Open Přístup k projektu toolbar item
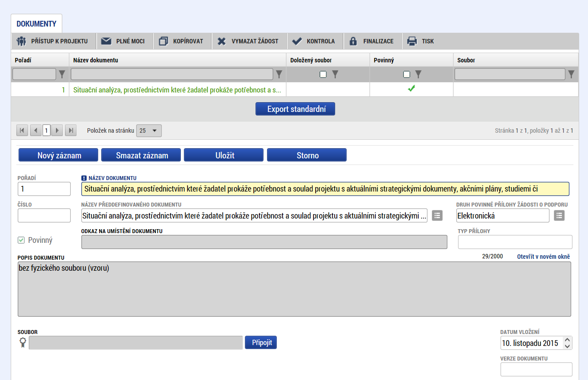This screenshot has width=588, height=380. point(52,41)
